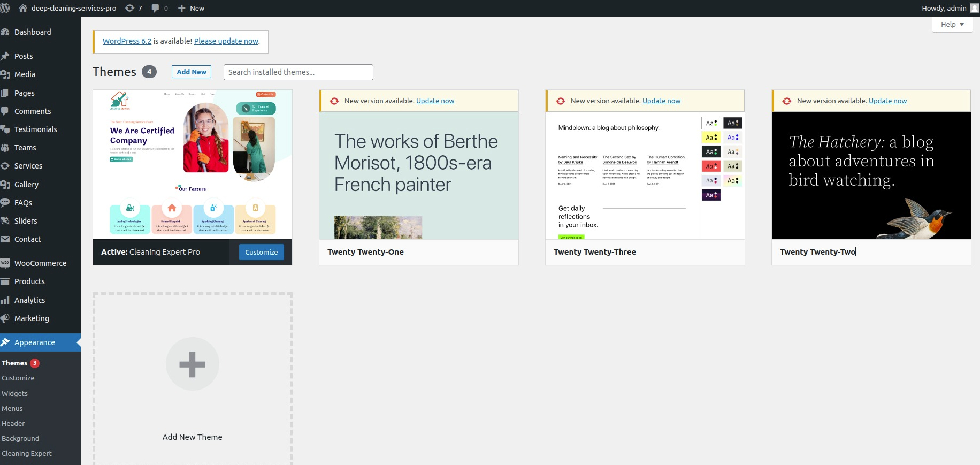Open Cleaning Expert submenu item
Screen dimensions: 980x465
pyautogui.click(x=27, y=453)
